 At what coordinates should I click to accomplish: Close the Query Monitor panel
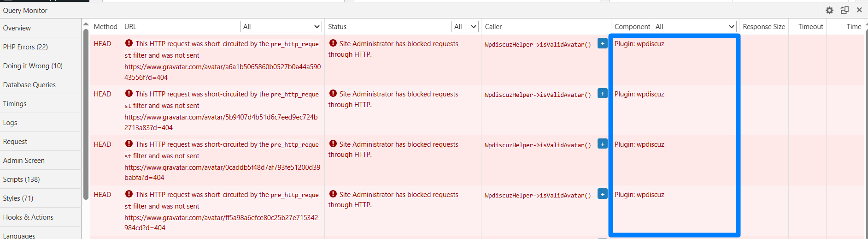pyautogui.click(x=859, y=10)
